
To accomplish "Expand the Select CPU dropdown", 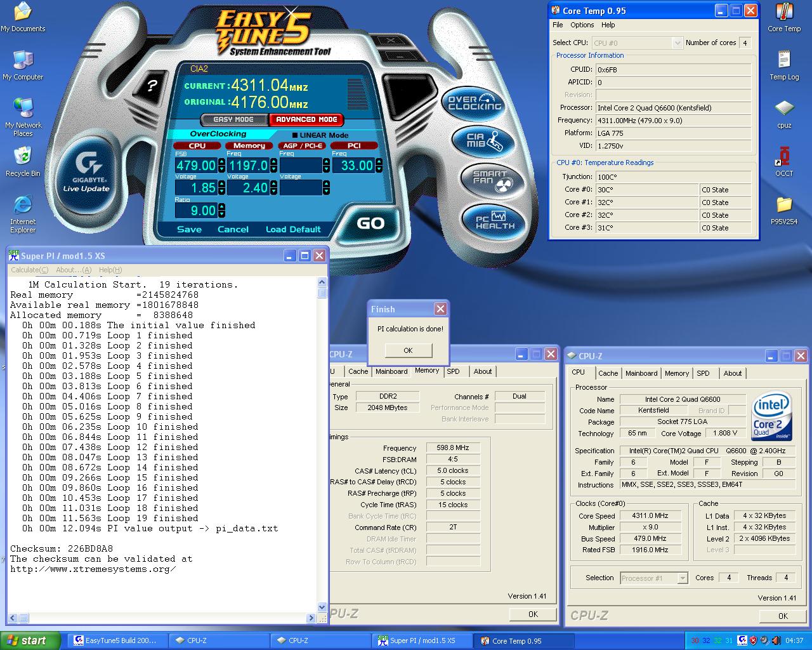I will pyautogui.click(x=677, y=43).
